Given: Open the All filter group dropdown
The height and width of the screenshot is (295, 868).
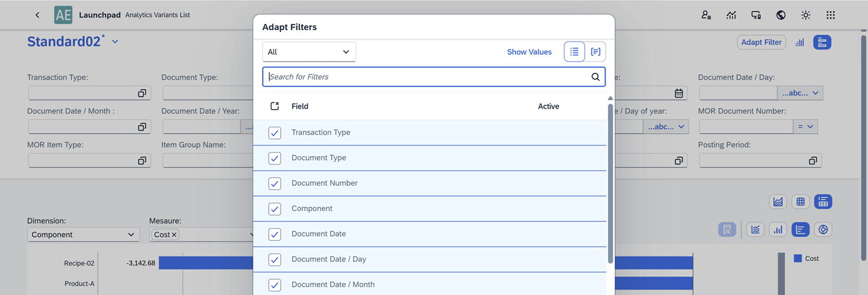Looking at the screenshot, I should (309, 52).
